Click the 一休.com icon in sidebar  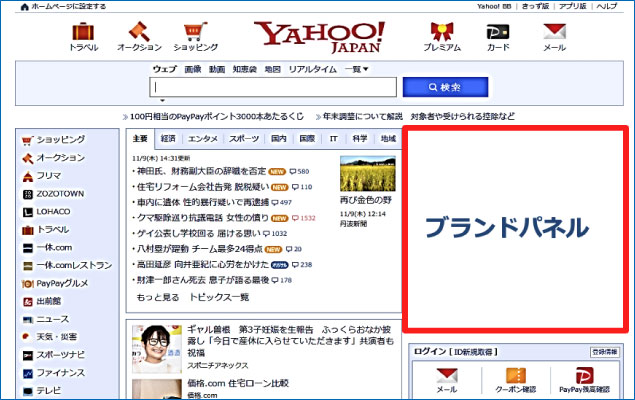click(28, 248)
